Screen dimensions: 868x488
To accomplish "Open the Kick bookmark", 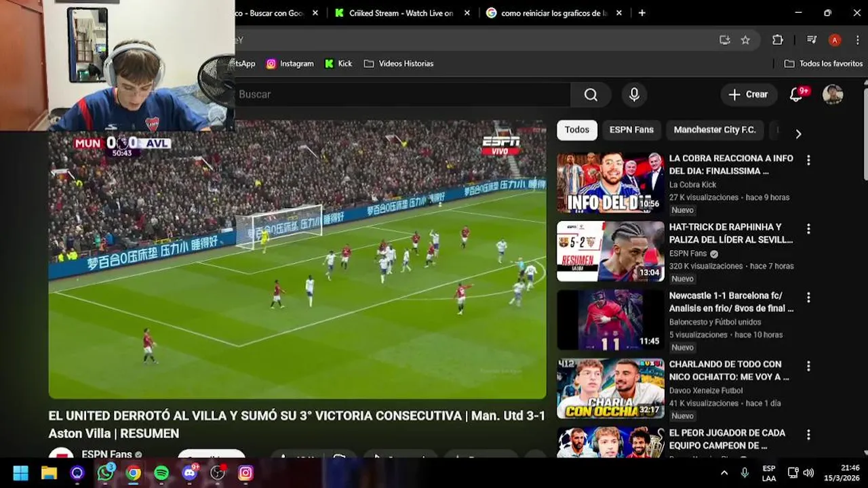I will [x=338, y=64].
